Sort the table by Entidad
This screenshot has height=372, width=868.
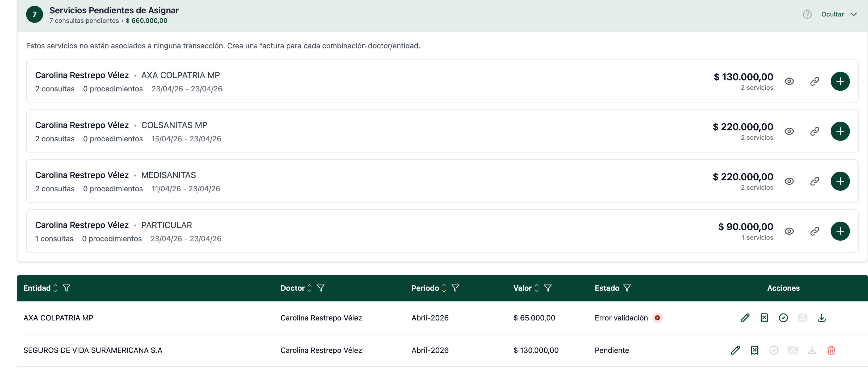(56, 288)
